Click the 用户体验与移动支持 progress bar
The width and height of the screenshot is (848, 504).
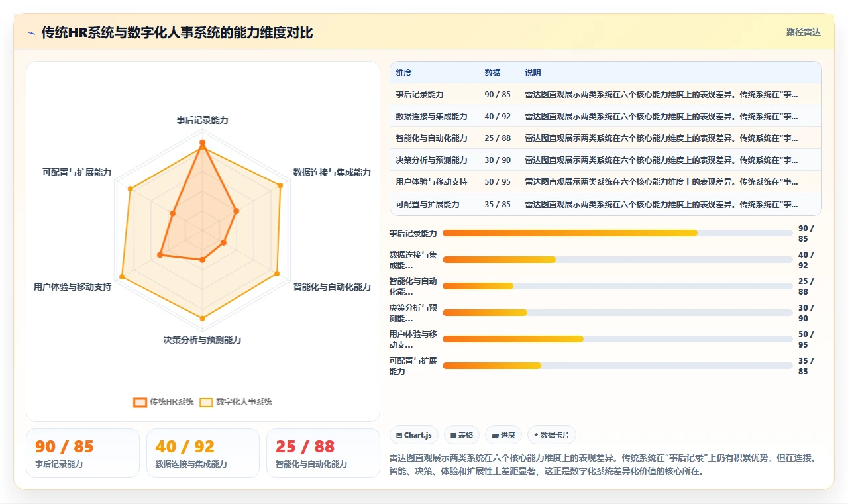click(x=617, y=339)
